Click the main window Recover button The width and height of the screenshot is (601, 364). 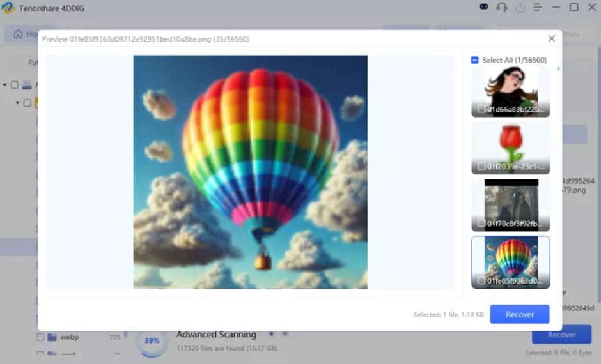pos(561,335)
